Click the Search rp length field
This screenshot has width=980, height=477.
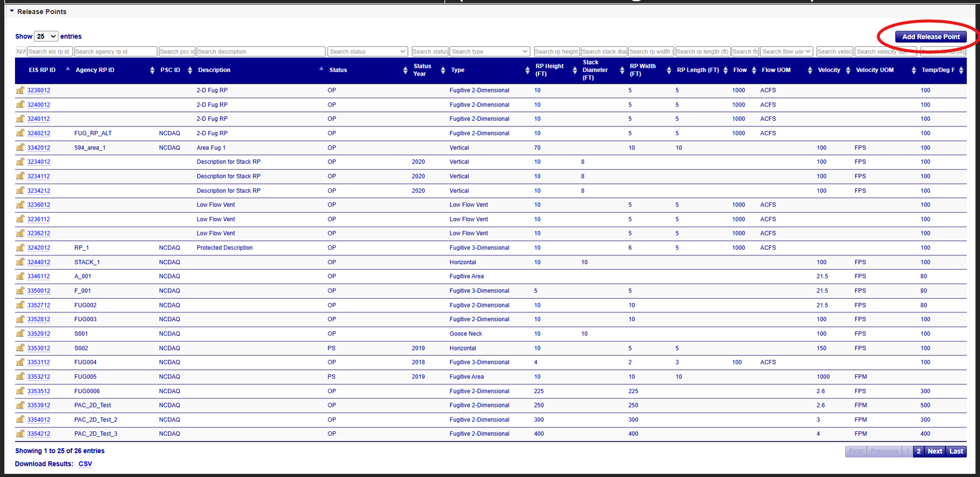[703, 51]
